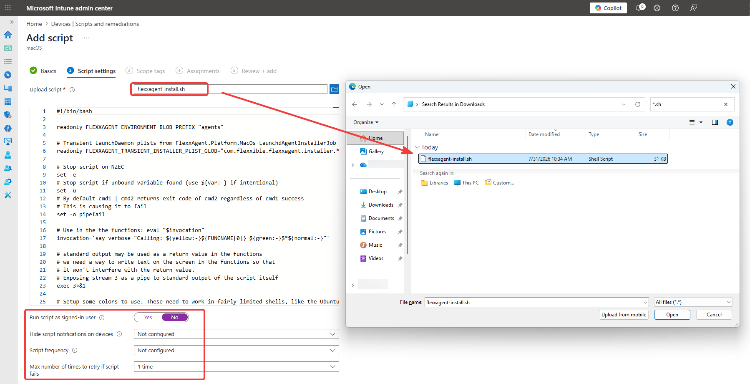Expand the OneDrive cloud node in navigation pane
This screenshot has width=750, height=384.
point(353,165)
